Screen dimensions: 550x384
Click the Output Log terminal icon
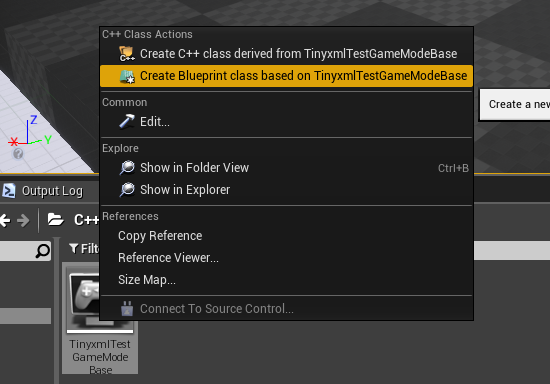point(9,191)
